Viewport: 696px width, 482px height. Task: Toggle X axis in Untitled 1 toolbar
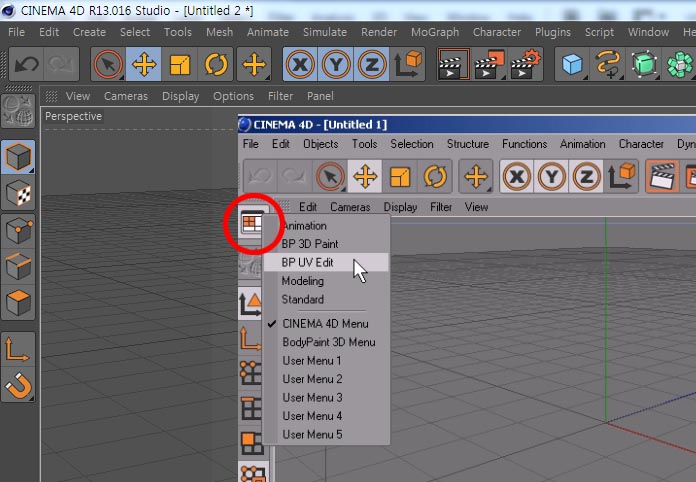517,177
